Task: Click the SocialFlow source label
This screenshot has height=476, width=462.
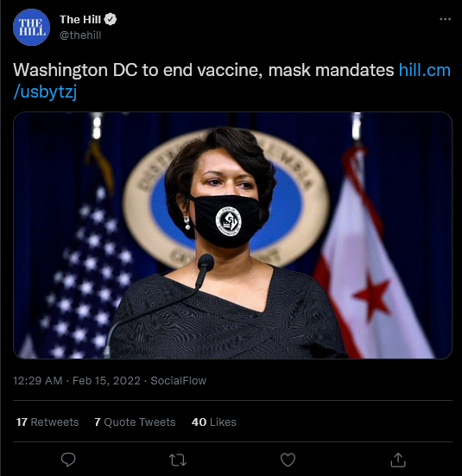Action: click(179, 381)
